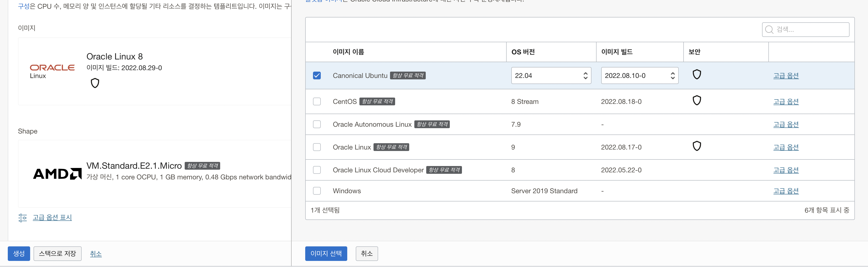The width and height of the screenshot is (868, 267).
Task: Click the Oracle Linux logo
Action: [52, 71]
